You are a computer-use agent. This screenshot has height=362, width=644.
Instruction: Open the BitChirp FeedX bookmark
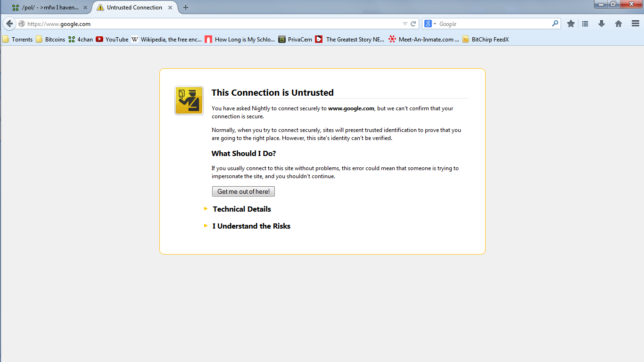[x=486, y=40]
